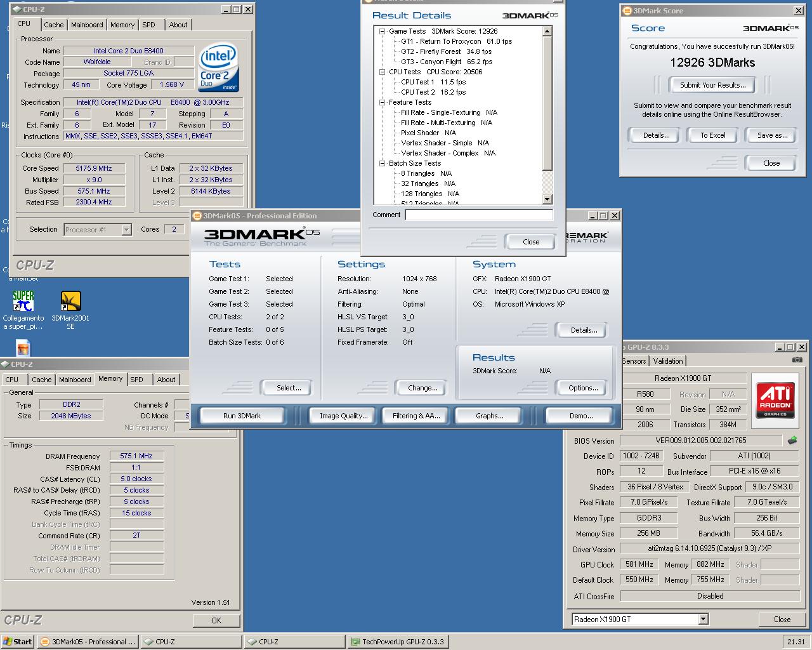
Task: Click the GPU Clock 581 MHz field
Action: 639,564
